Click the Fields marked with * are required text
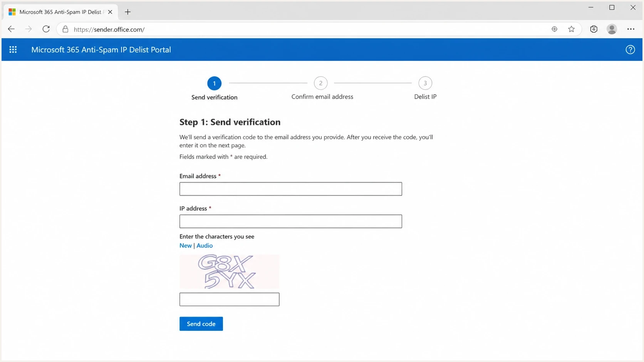644x362 pixels. tap(223, 157)
